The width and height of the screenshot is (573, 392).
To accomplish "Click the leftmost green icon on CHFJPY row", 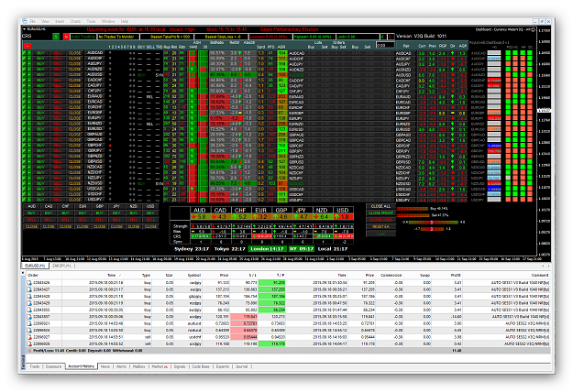I will 24,91.
